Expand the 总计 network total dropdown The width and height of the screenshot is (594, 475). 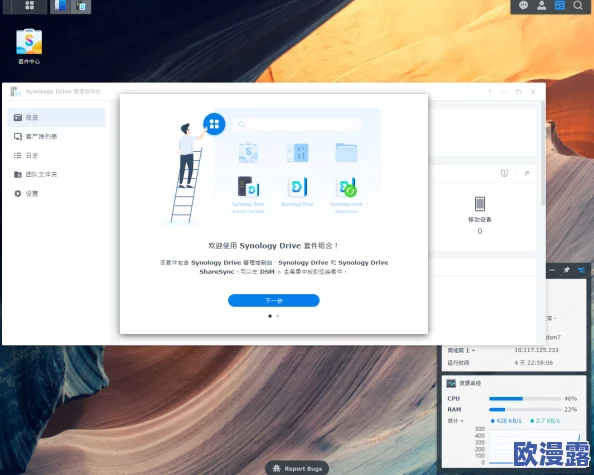pyautogui.click(x=455, y=421)
